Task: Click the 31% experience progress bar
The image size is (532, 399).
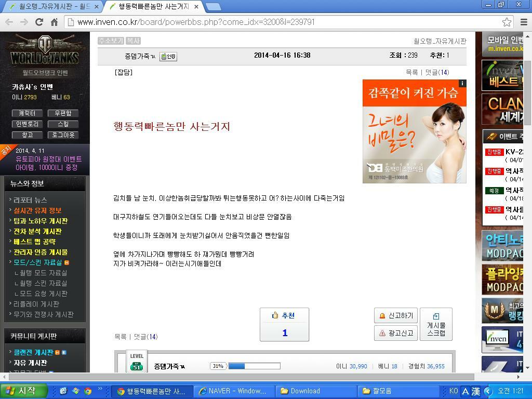Action: pos(254,366)
